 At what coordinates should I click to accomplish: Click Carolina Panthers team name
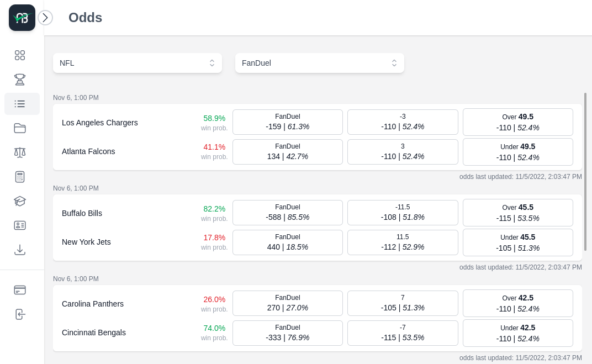(93, 304)
